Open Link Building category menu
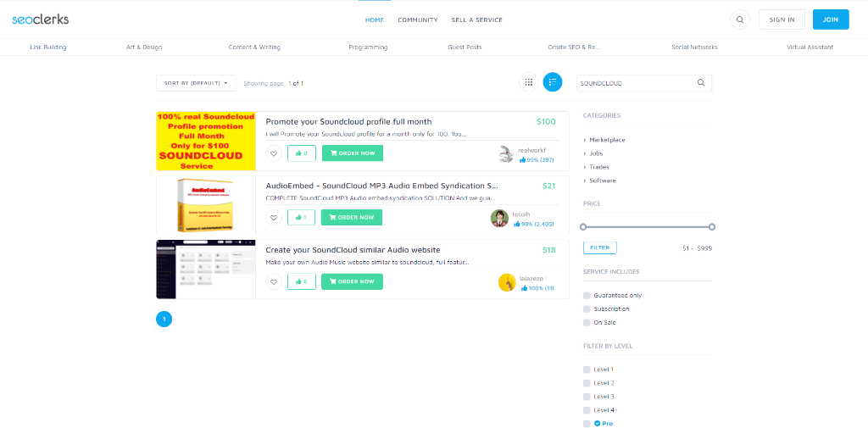 (48, 47)
